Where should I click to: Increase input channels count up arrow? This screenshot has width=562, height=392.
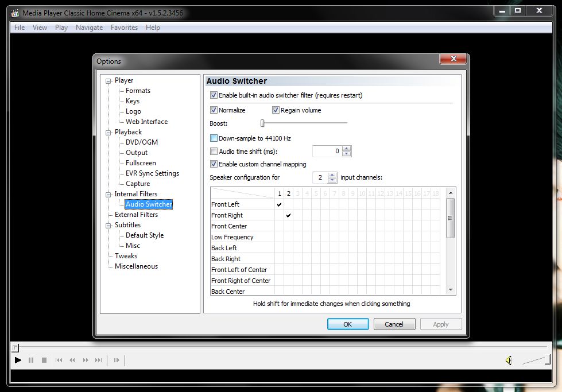tap(332, 175)
